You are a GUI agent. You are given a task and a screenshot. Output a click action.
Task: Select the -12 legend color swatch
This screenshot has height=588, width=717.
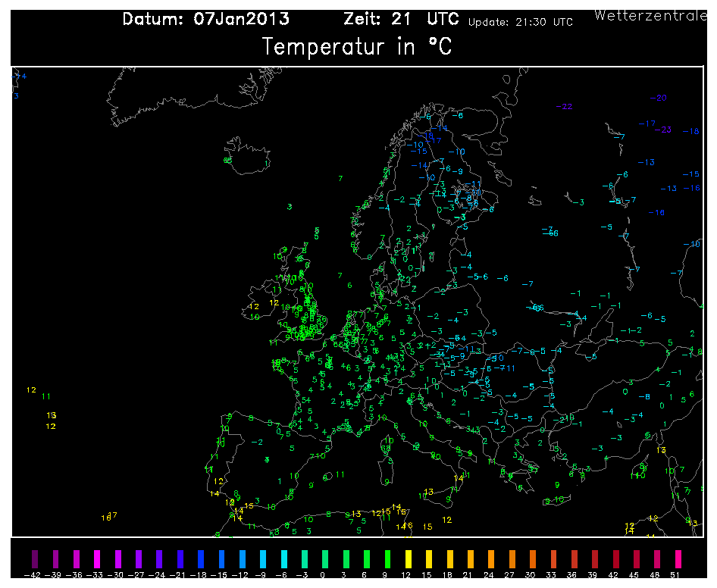tap(243, 558)
